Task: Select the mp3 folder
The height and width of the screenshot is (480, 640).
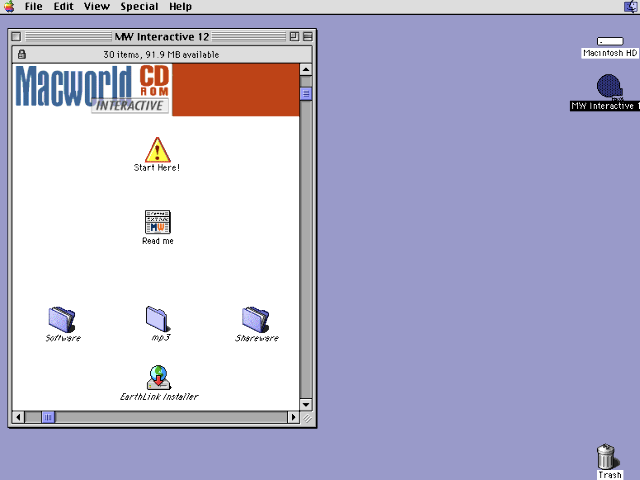Action: coord(158,319)
